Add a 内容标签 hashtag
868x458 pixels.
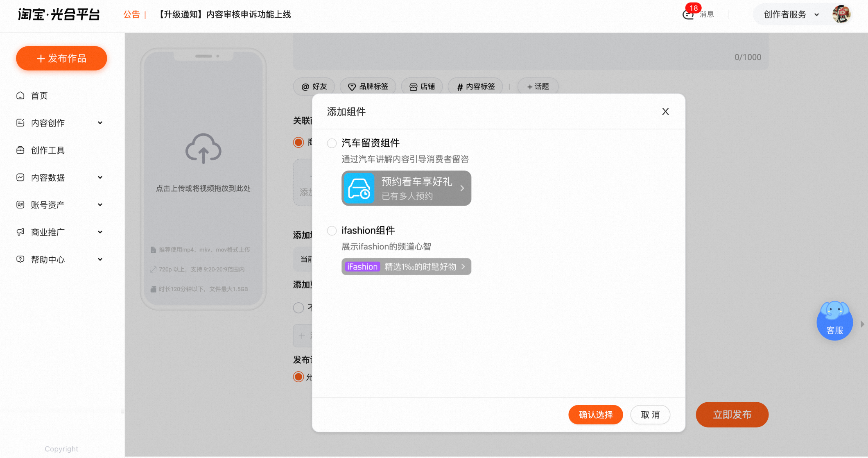pyautogui.click(x=475, y=86)
